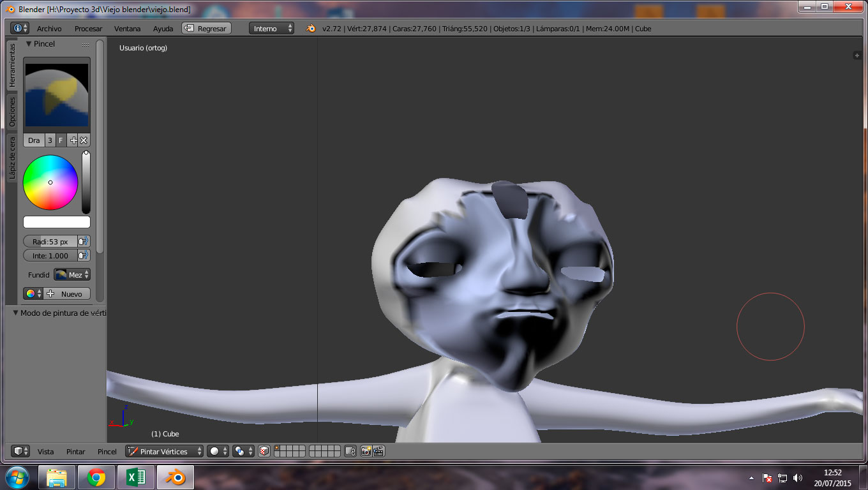The height and width of the screenshot is (490, 868).
Task: Click the add new brush plus icon
Action: click(x=73, y=140)
